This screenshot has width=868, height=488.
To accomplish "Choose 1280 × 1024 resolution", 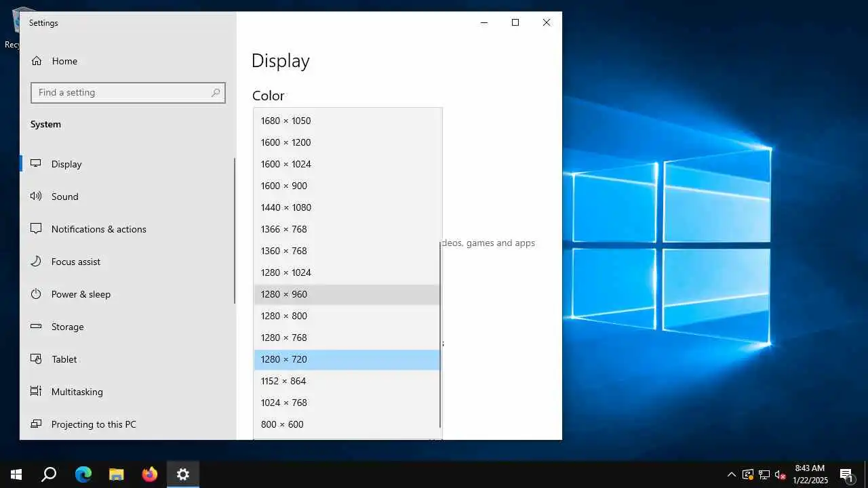I will (x=347, y=272).
